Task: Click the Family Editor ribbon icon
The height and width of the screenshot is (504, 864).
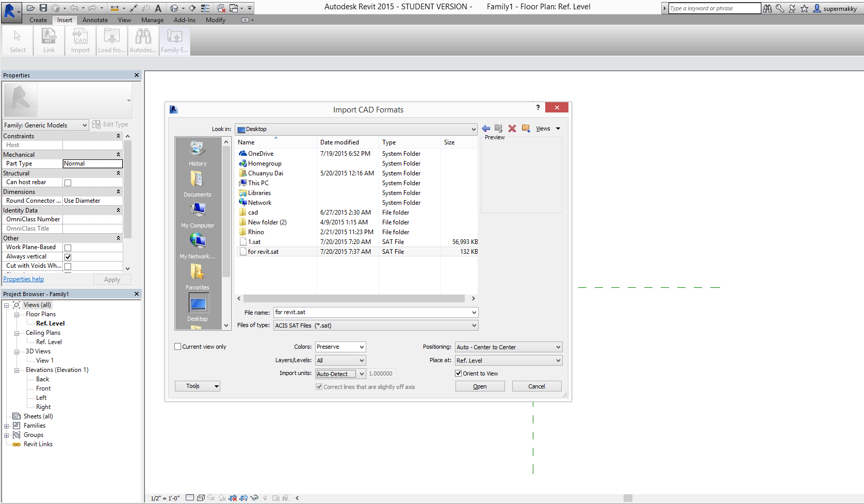Action: click(174, 41)
